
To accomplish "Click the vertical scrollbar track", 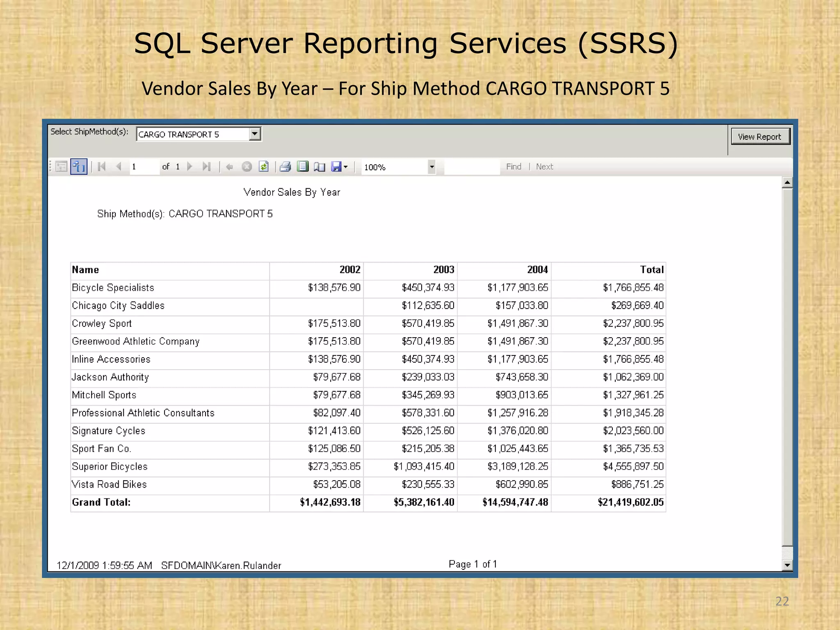I will point(787,367).
